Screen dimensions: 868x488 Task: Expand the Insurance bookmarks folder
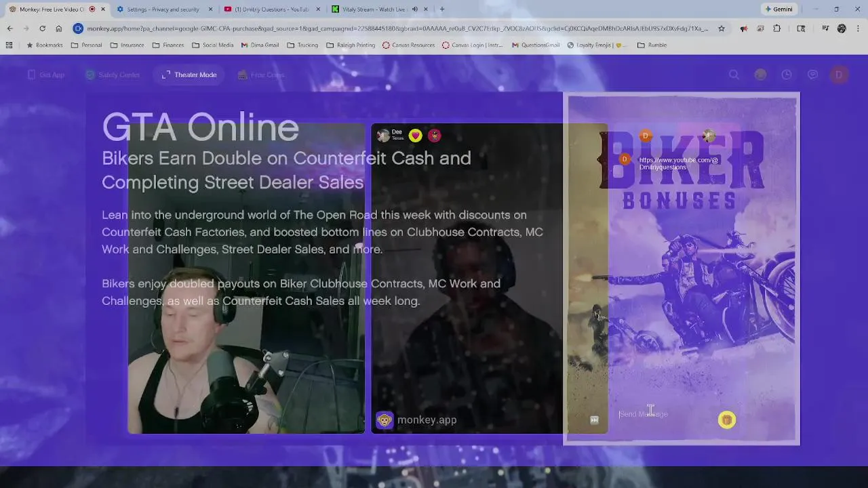[x=127, y=45]
